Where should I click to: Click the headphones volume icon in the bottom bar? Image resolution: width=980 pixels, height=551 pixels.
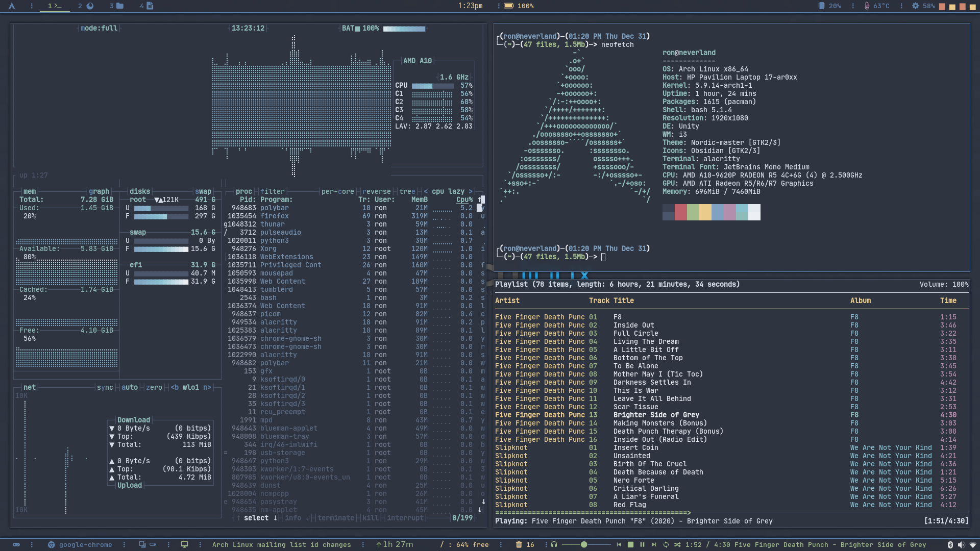tap(554, 544)
